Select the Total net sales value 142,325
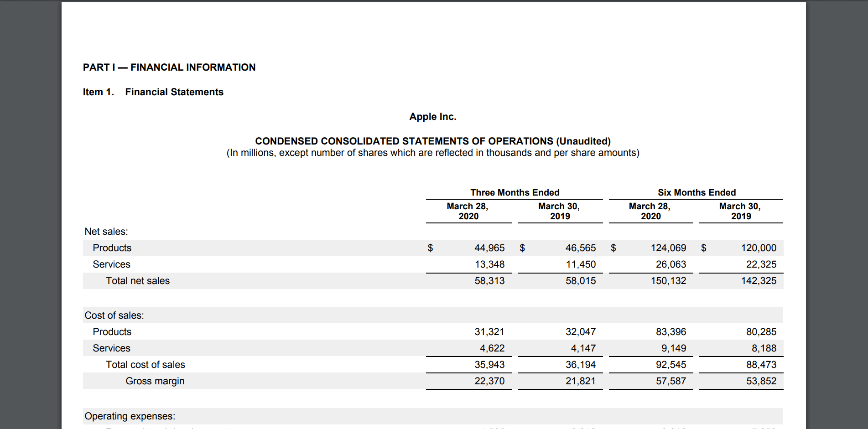868x429 pixels. [x=759, y=281]
